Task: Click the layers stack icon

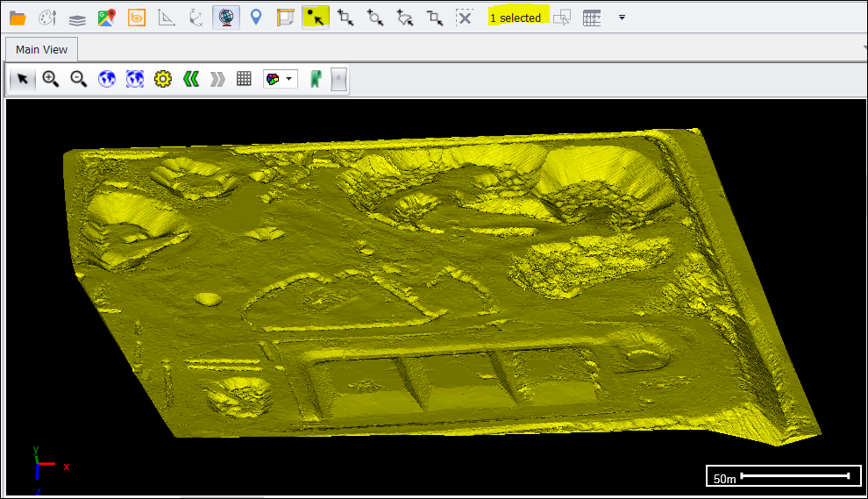Action: coord(77,18)
